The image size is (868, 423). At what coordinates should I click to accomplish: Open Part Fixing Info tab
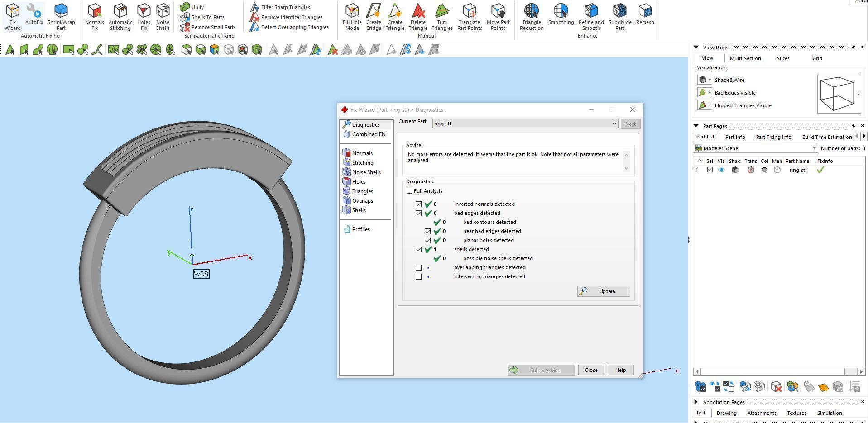(773, 137)
